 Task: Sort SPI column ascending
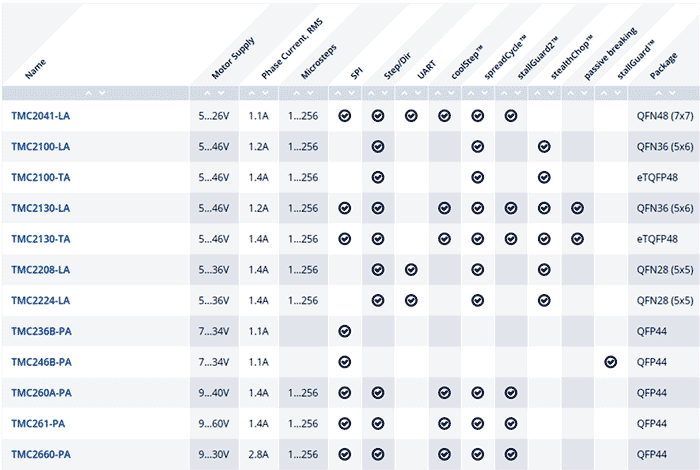point(338,93)
